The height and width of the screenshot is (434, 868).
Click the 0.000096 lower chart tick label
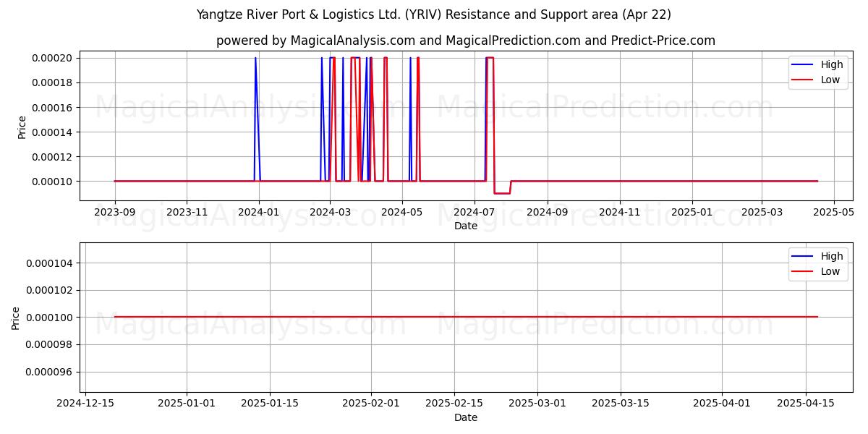pyautogui.click(x=50, y=373)
